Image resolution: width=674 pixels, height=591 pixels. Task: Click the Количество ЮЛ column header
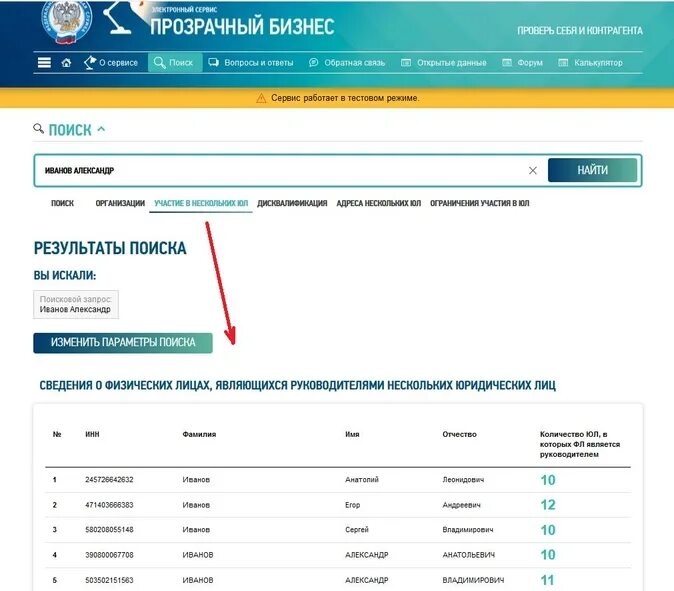(580, 444)
